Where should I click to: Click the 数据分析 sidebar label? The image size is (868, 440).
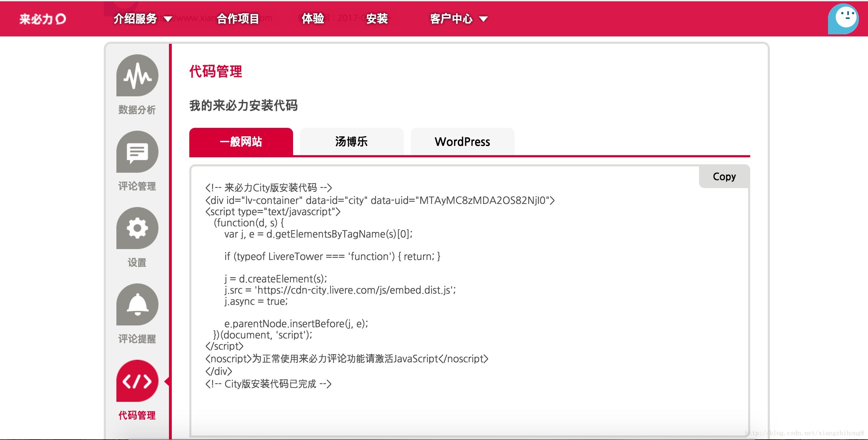(137, 110)
